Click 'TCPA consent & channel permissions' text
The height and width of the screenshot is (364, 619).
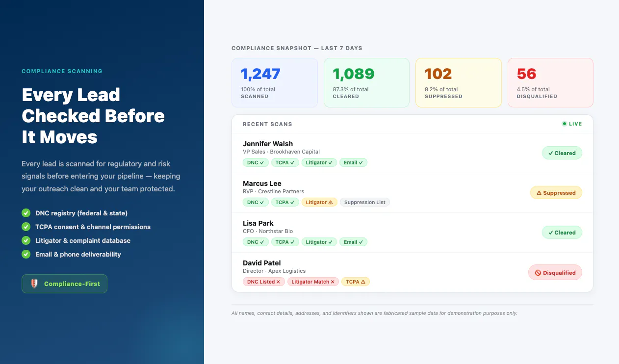click(x=93, y=227)
